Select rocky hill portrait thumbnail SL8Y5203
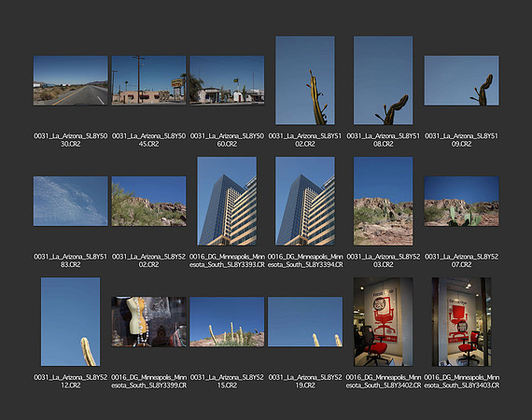Viewport: 532px width, 420px height. coord(384,201)
